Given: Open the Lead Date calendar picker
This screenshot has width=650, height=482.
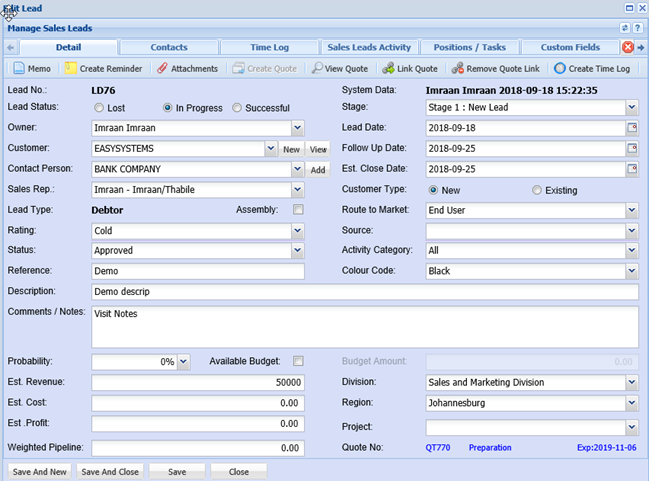Looking at the screenshot, I should (631, 128).
